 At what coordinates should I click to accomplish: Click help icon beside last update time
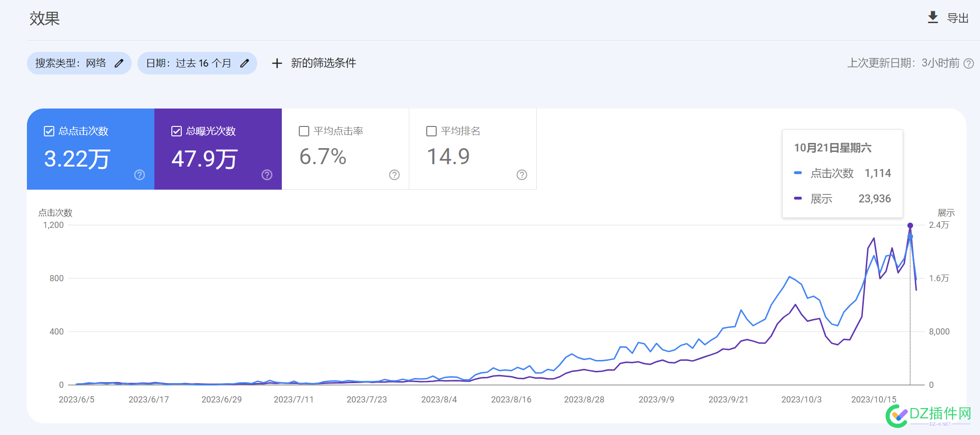coord(969,63)
